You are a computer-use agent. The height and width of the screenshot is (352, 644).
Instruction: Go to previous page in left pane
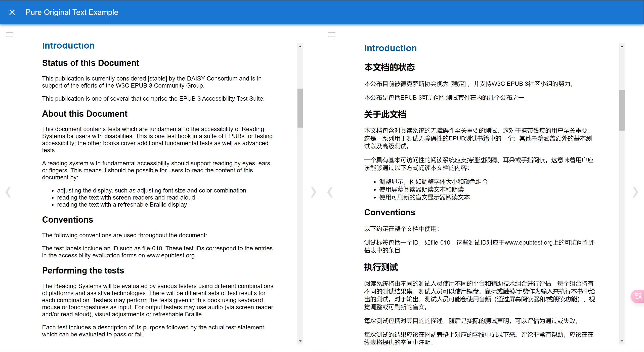click(x=8, y=192)
